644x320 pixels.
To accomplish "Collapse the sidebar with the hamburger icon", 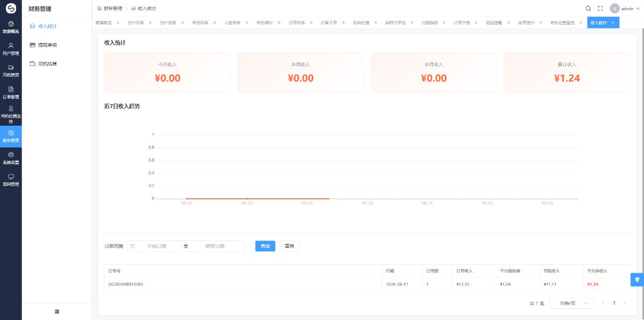I will 57,311.
